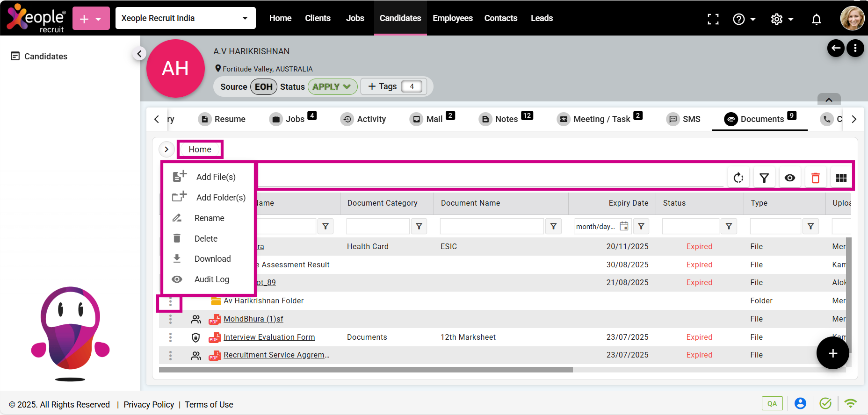Open the APPLY status dropdown
The width and height of the screenshot is (868, 415).
tap(332, 87)
